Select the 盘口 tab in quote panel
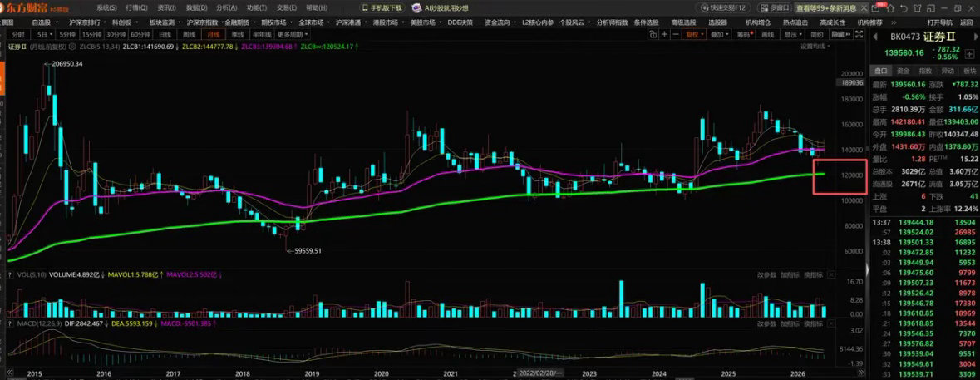This screenshot has width=980, height=380. click(880, 71)
